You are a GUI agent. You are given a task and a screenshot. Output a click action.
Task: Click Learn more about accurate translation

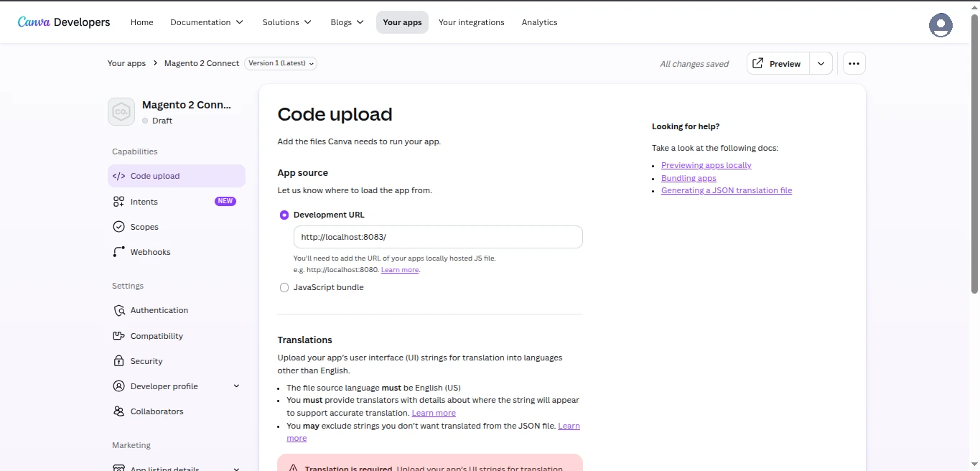434,413
